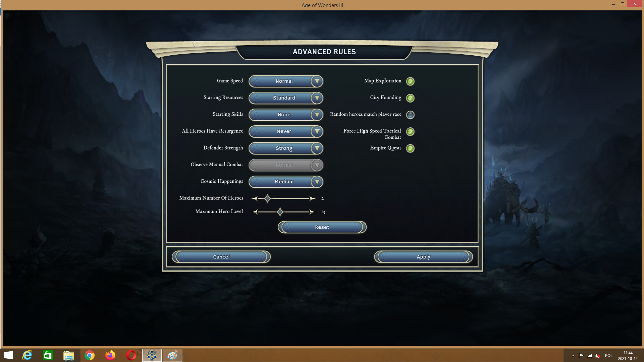
Task: Click the Maximum Hero Level label
Action: tap(219, 212)
